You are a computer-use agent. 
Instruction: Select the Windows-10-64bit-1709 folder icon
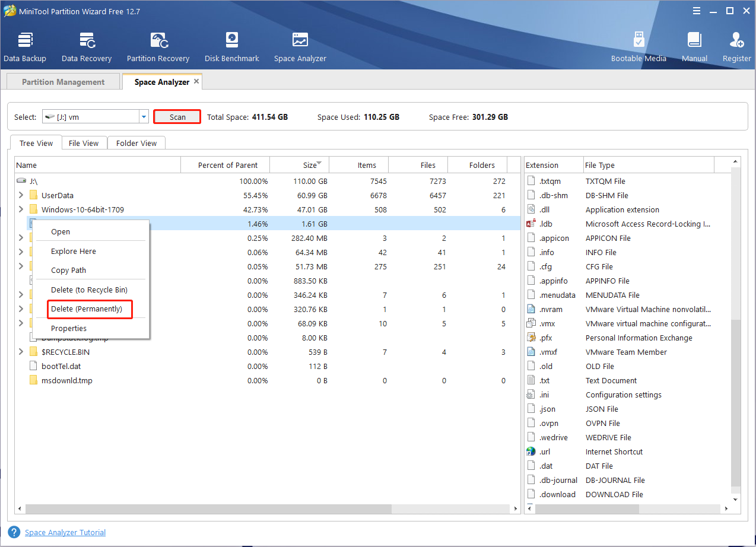point(34,209)
